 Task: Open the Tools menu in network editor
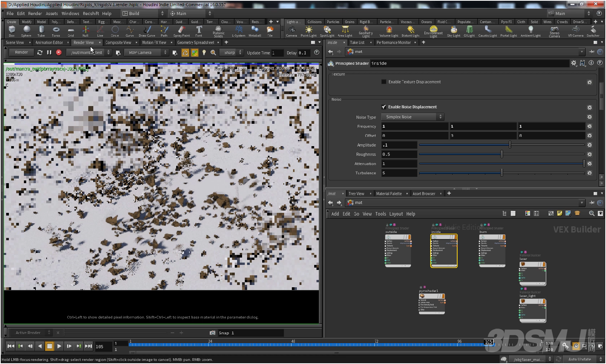[x=380, y=214]
